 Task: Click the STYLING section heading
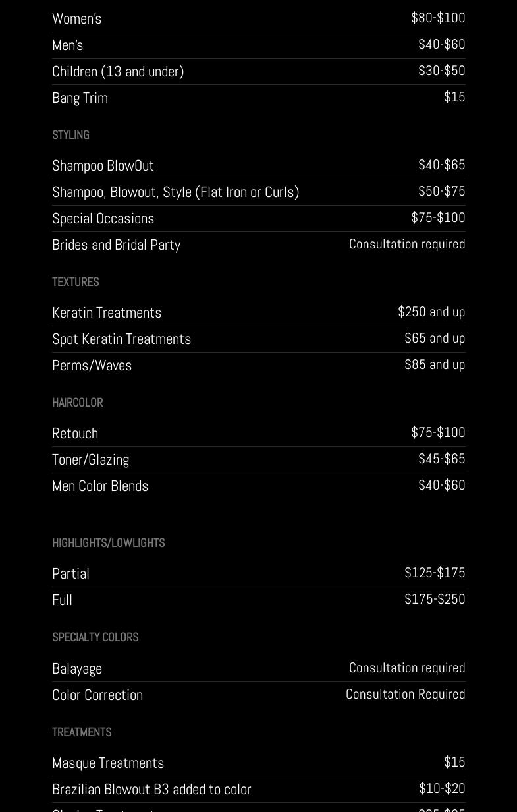[70, 135]
